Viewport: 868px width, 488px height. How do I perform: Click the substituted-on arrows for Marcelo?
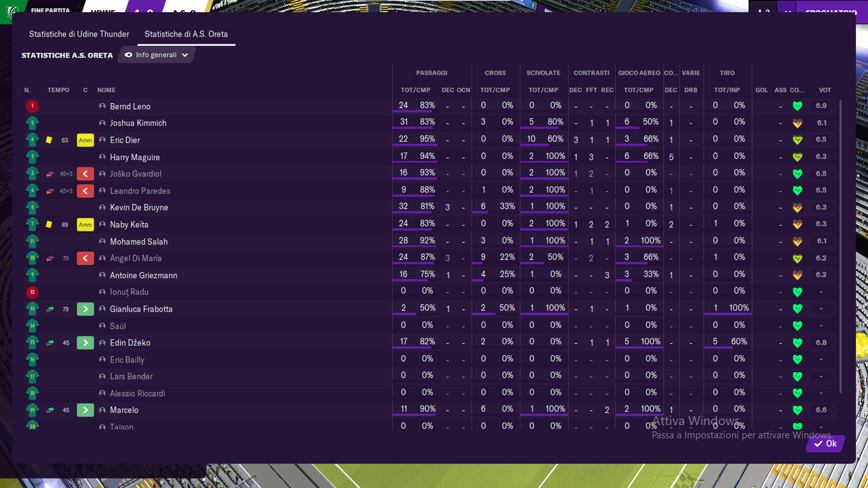pyautogui.click(x=50, y=410)
